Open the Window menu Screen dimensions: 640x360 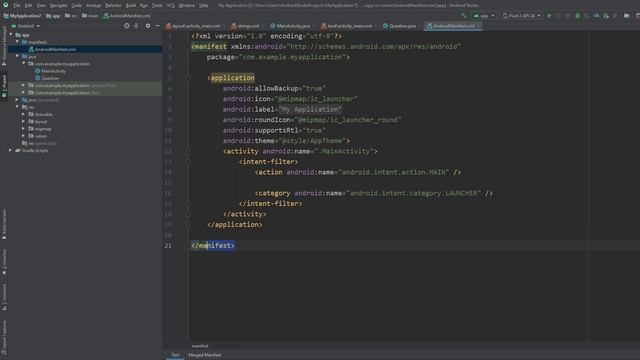[187, 6]
